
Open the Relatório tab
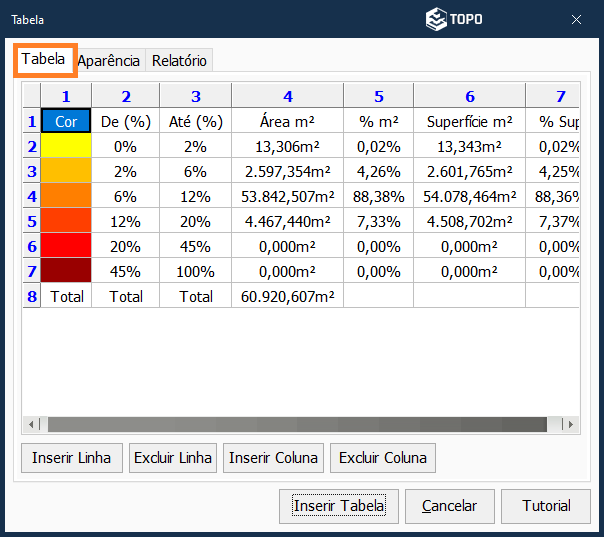179,61
